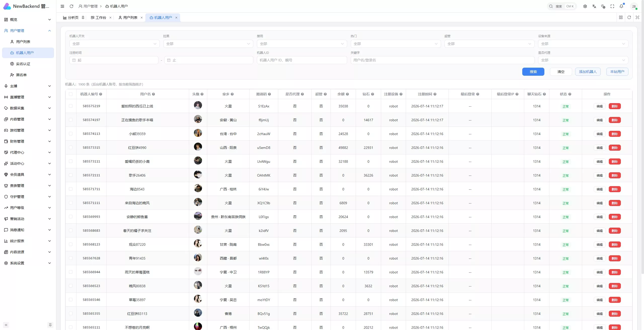Expand the 直播管理 sidebar menu
Image resolution: width=644 pixels, height=330 pixels.
click(x=28, y=97)
